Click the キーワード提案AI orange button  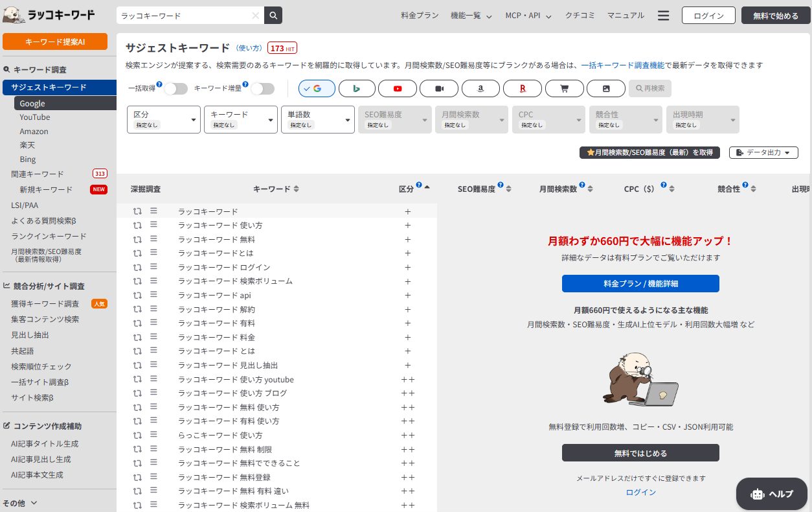click(x=55, y=41)
